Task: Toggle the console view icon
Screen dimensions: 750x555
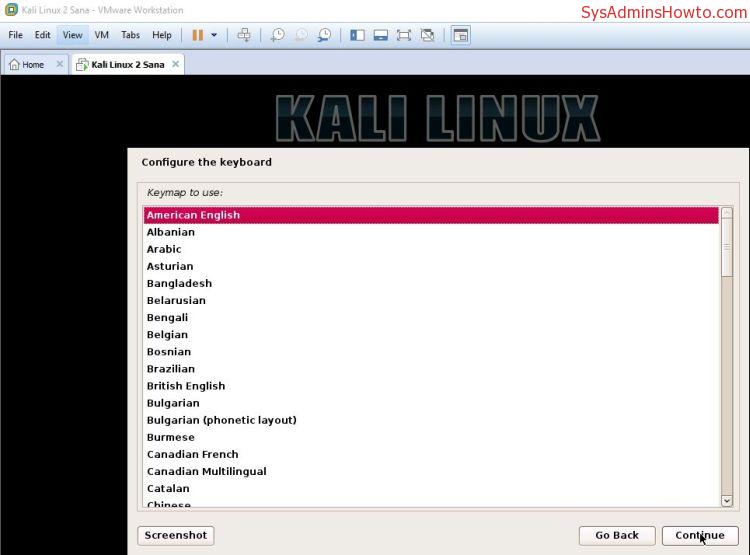Action: [x=460, y=35]
